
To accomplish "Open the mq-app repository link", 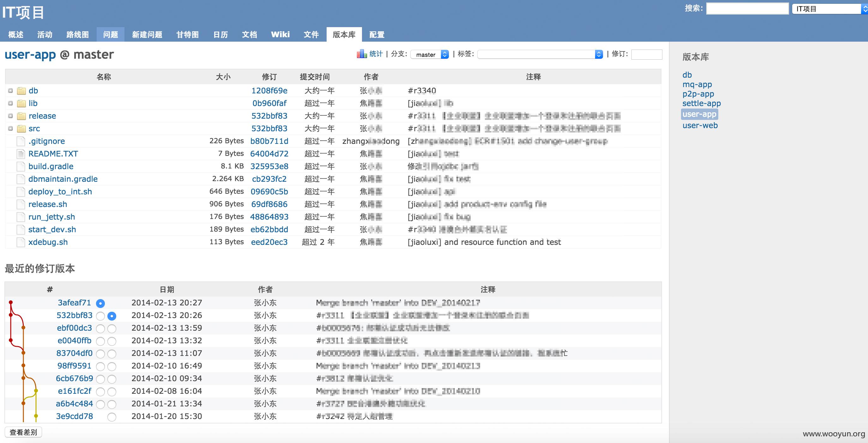I will (x=697, y=85).
